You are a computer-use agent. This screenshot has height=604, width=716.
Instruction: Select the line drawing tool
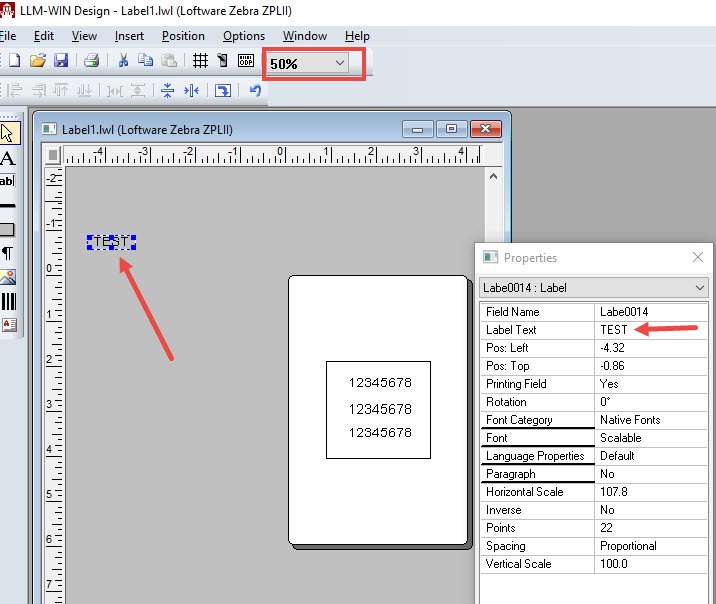8,205
